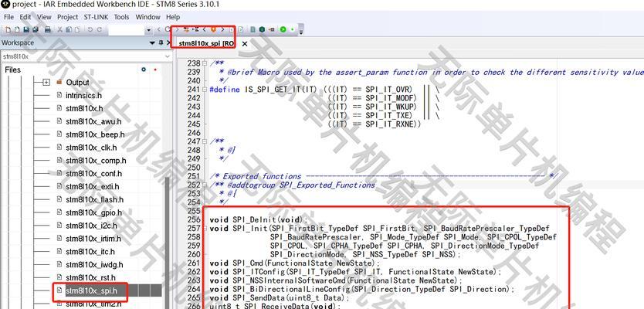Image resolution: width=644 pixels, height=309 pixels.
Task: Click the New Document toolbar icon
Action: 8,29
